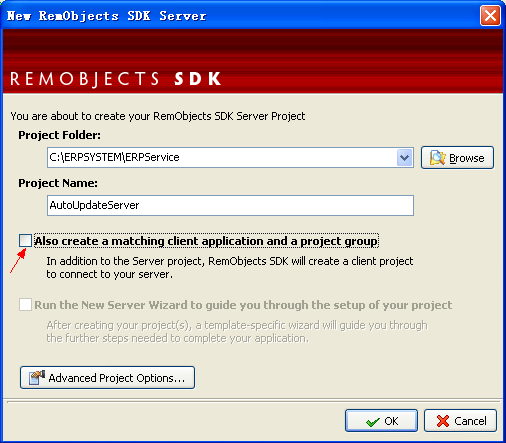Click the 'Run the New Server Wizard' label
Screen dimensions: 506x443
[243, 305]
